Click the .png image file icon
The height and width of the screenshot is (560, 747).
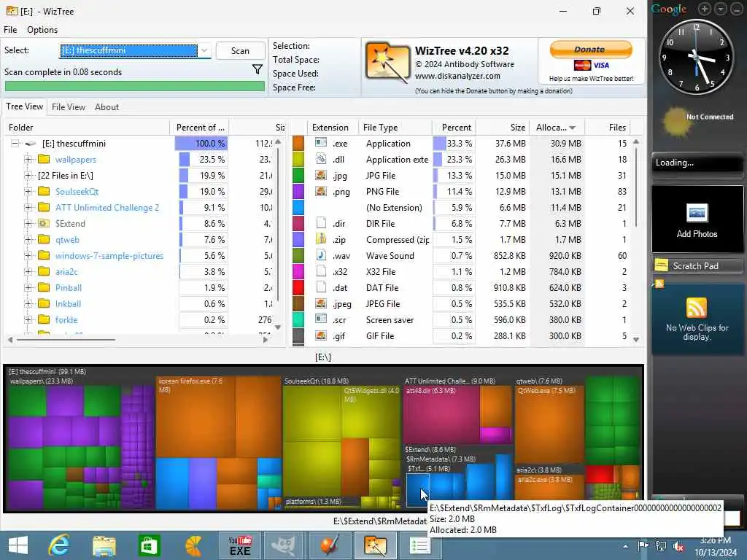tap(321, 191)
